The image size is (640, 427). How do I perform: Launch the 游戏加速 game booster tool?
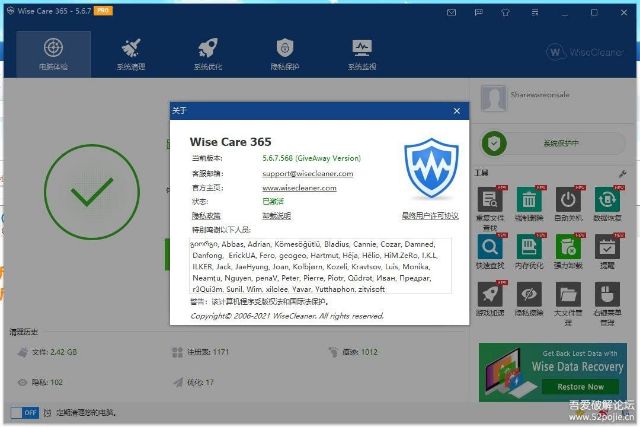(x=490, y=294)
